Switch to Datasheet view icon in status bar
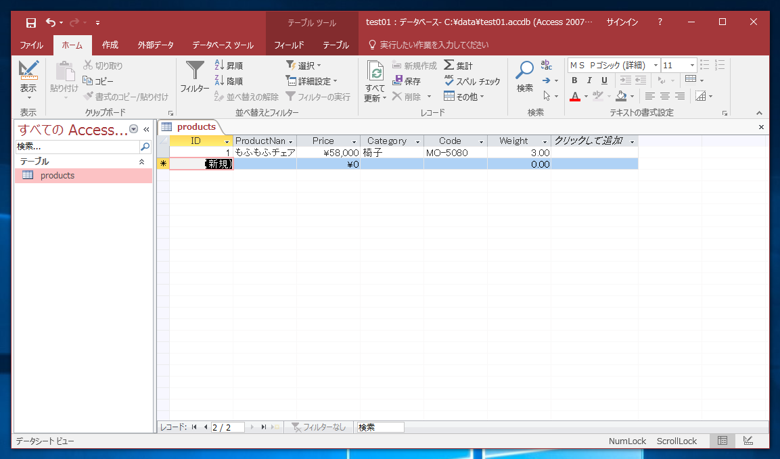 (x=722, y=441)
